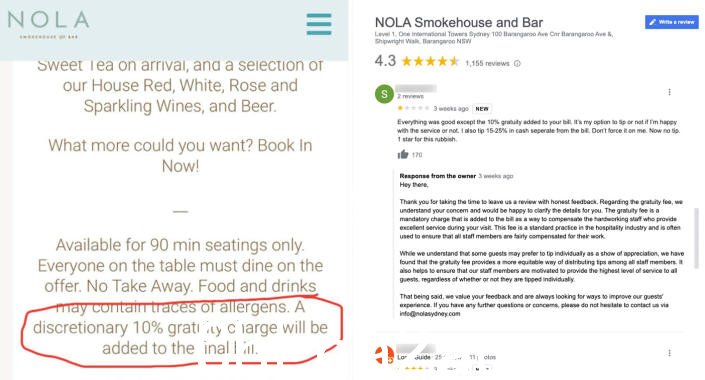Click the NEW badge on review
This screenshot has width=705, height=380.
pyautogui.click(x=482, y=109)
